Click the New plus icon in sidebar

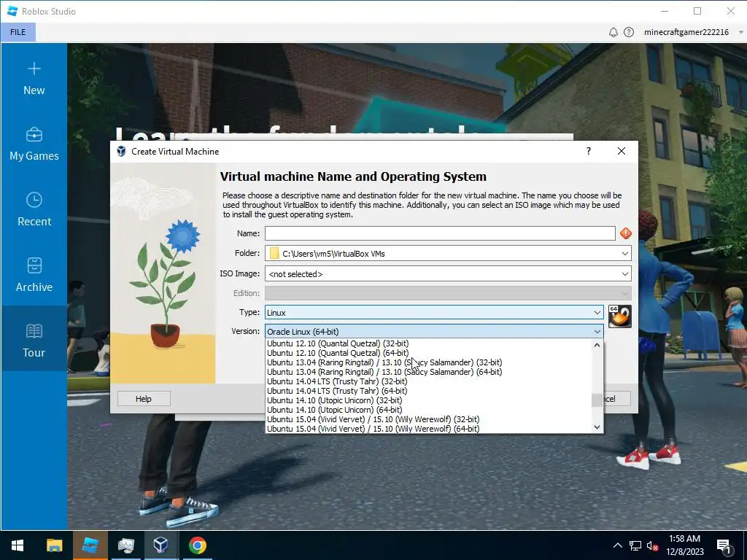[x=34, y=69]
